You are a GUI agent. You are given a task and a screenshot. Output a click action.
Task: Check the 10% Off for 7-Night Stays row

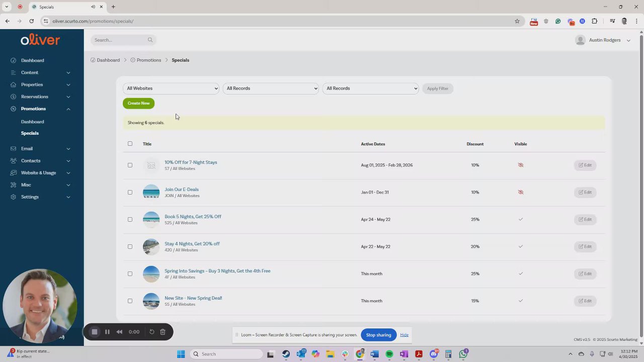(130, 165)
